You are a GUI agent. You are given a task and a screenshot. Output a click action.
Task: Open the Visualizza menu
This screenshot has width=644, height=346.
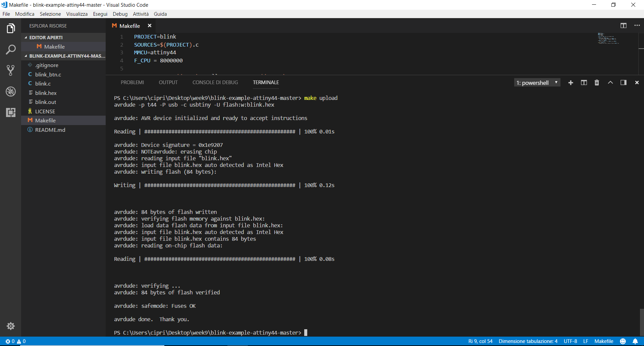(77, 14)
